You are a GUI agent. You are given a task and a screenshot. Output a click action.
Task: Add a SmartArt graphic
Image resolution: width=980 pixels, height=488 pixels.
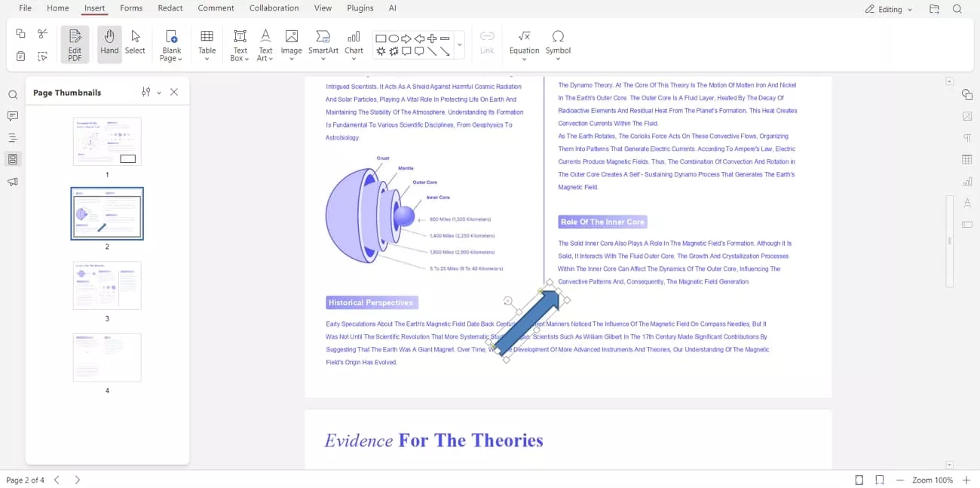click(323, 44)
